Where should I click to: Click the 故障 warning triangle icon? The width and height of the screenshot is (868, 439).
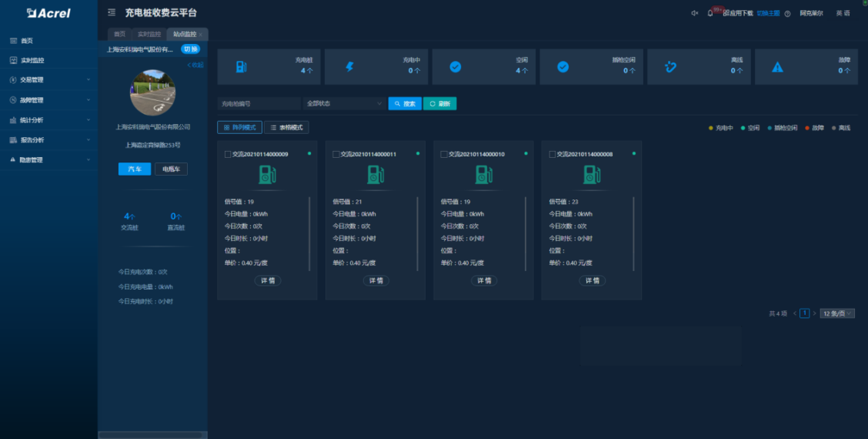point(777,67)
